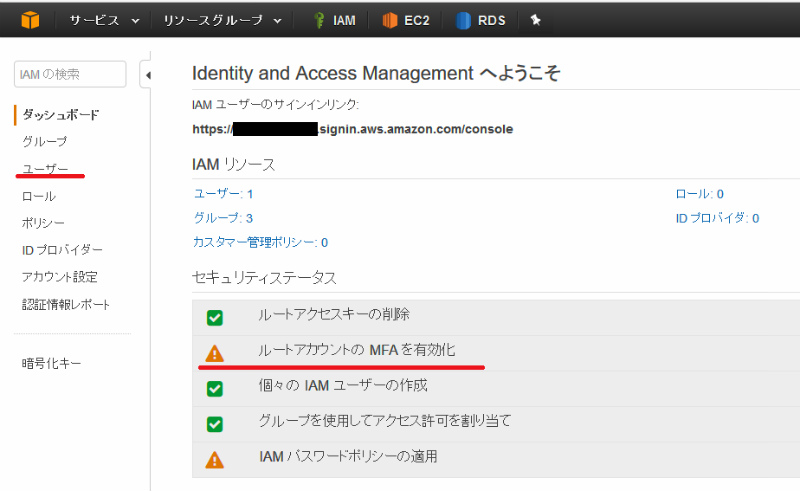
Task: Click warning triangle beside MFA を有効化
Action: click(214, 353)
